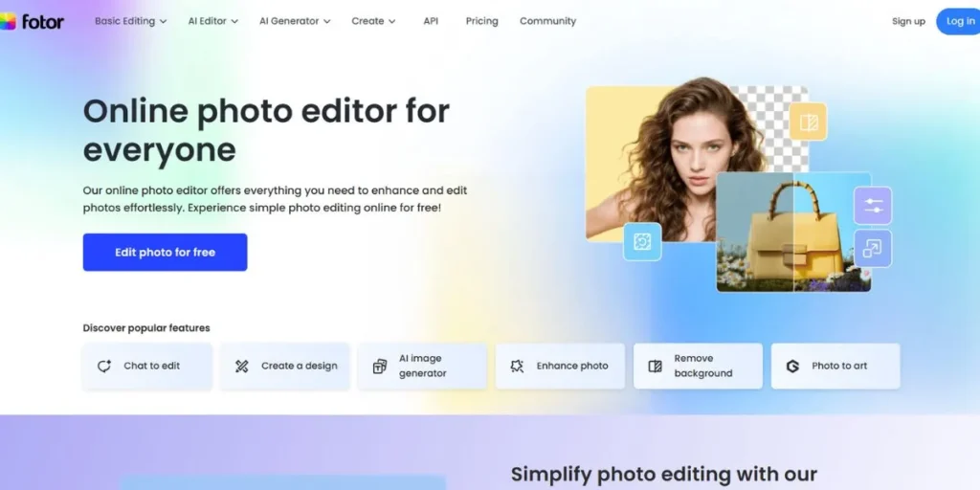Go to the Pricing page
The height and width of the screenshot is (490, 980).
(x=481, y=21)
